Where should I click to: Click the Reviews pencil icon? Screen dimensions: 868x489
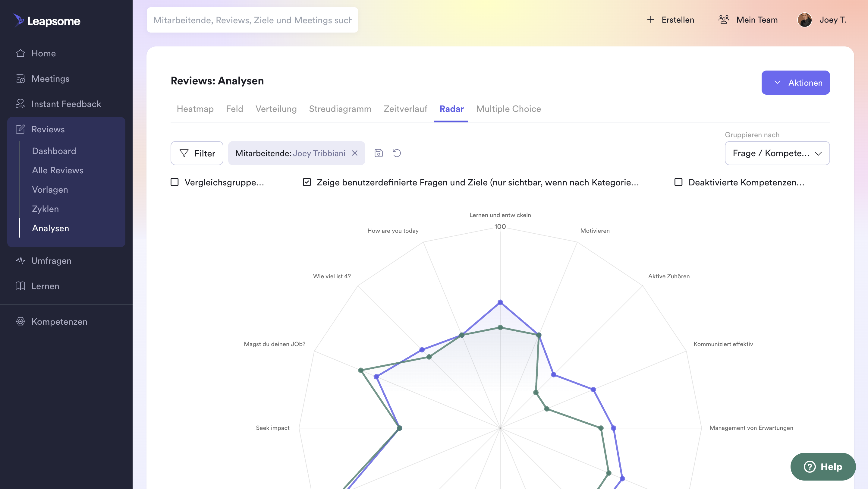[20, 129]
